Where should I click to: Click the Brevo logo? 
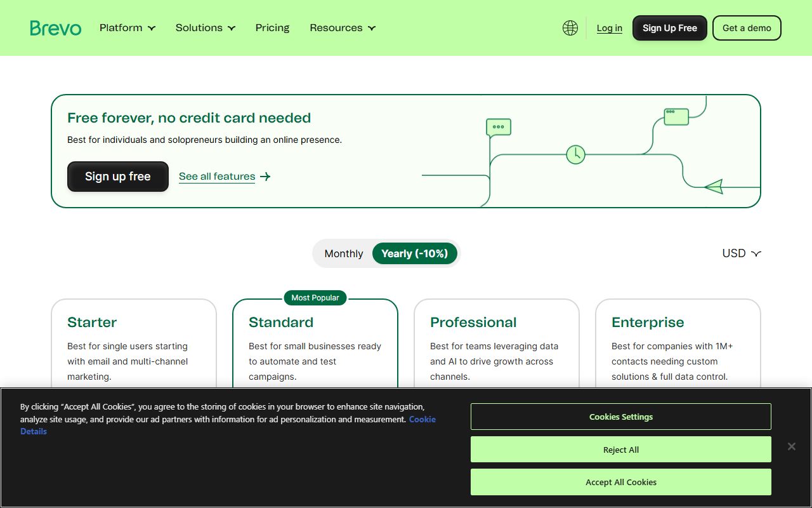click(x=56, y=28)
